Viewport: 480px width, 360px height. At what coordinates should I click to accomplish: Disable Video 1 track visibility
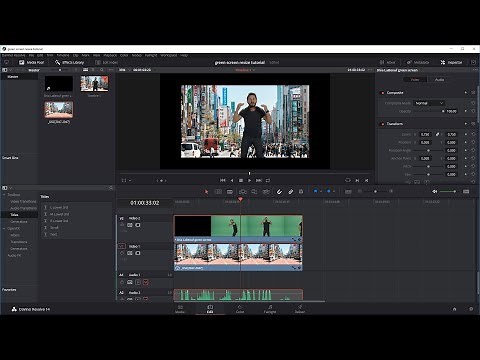coord(138,253)
